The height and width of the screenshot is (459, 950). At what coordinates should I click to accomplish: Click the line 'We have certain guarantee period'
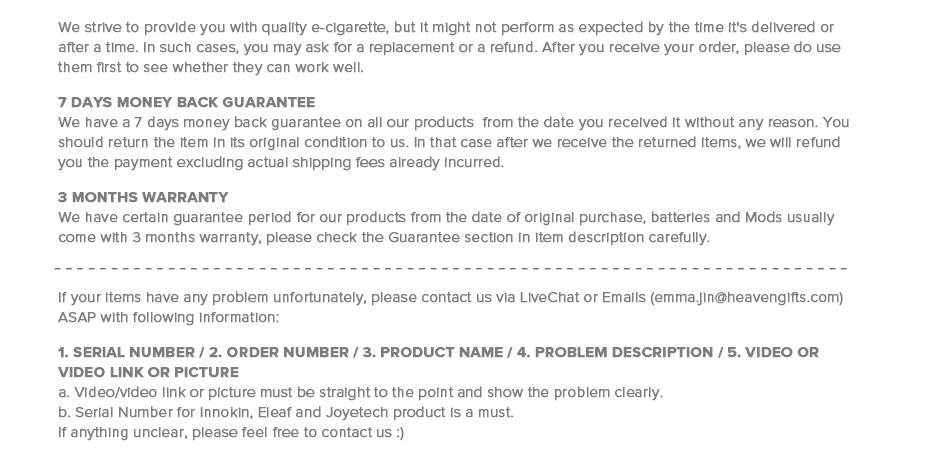tap(445, 218)
